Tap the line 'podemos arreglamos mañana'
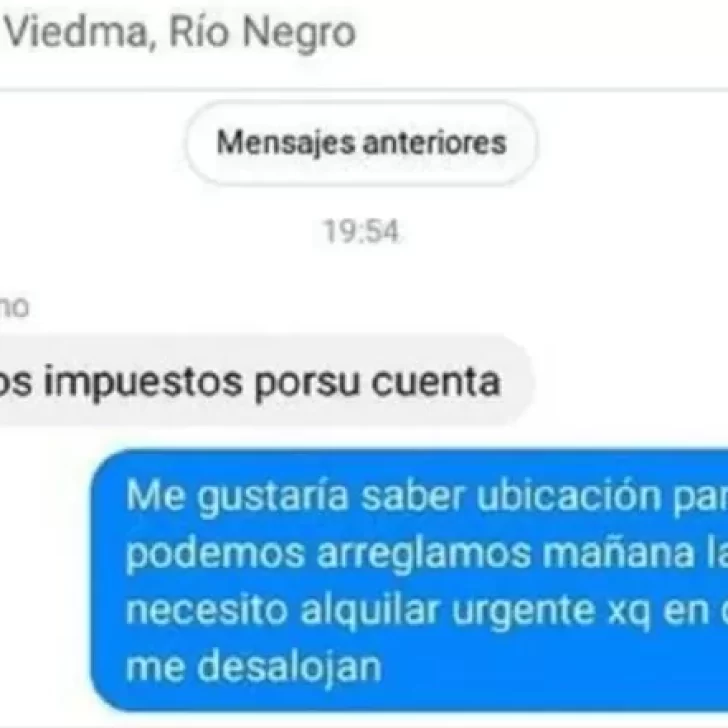Image resolution: width=728 pixels, height=728 pixels. tap(426, 553)
